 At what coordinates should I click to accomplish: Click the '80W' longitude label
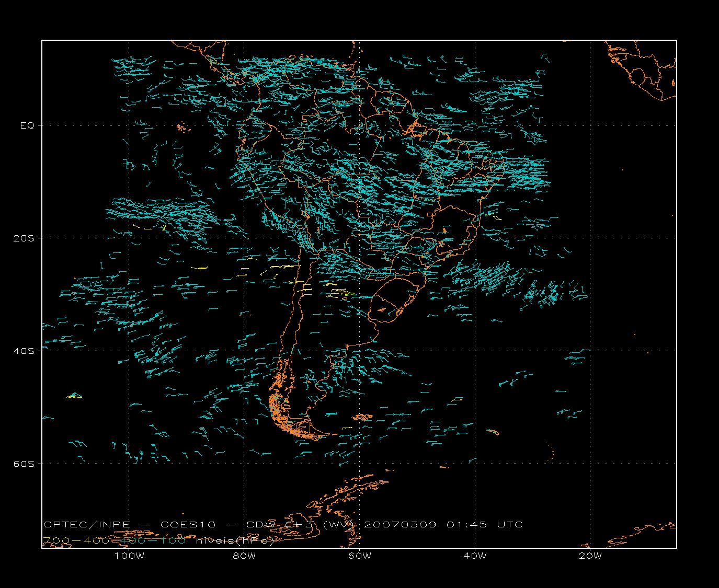tap(244, 556)
